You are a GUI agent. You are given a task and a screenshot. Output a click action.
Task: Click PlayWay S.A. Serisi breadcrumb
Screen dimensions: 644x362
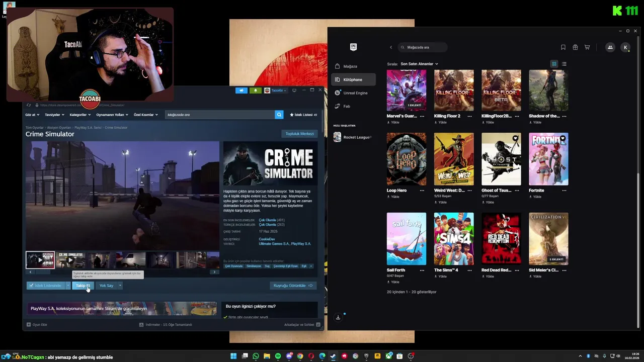88,128
